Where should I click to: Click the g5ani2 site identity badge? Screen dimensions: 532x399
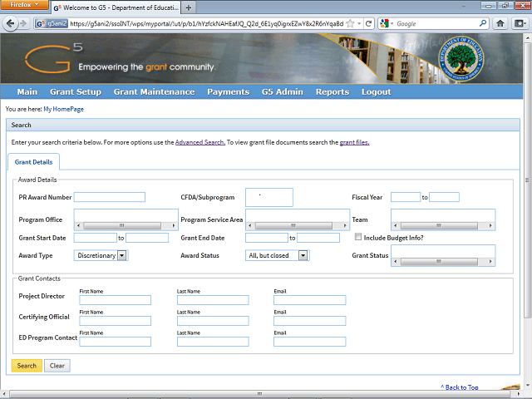pyautogui.click(x=52, y=24)
